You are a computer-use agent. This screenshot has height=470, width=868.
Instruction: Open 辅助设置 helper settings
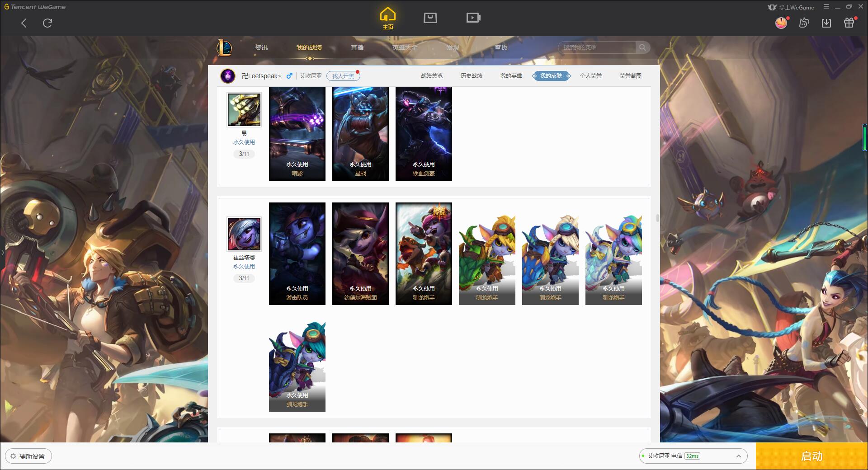[28, 456]
